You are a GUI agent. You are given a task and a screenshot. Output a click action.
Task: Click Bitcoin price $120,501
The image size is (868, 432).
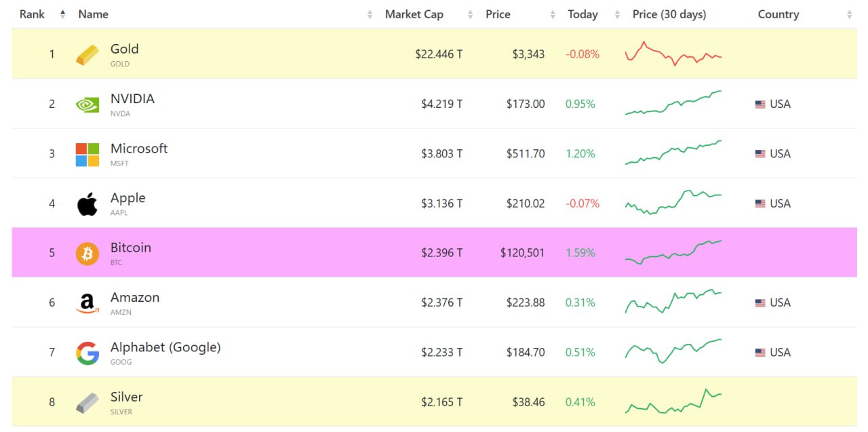click(x=522, y=254)
